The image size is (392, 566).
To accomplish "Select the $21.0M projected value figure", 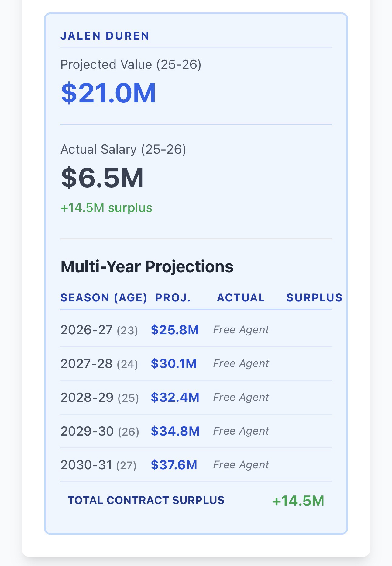I will click(x=108, y=93).
